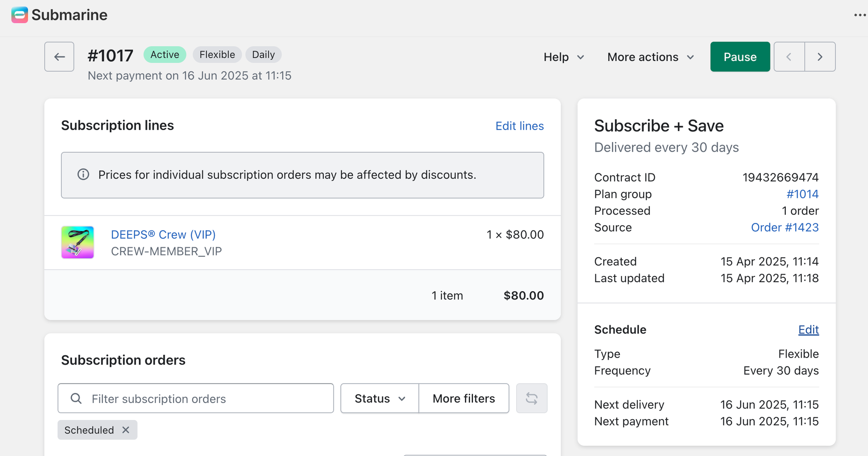Open source Order #1423 link
This screenshot has width=868, height=456.
click(785, 228)
